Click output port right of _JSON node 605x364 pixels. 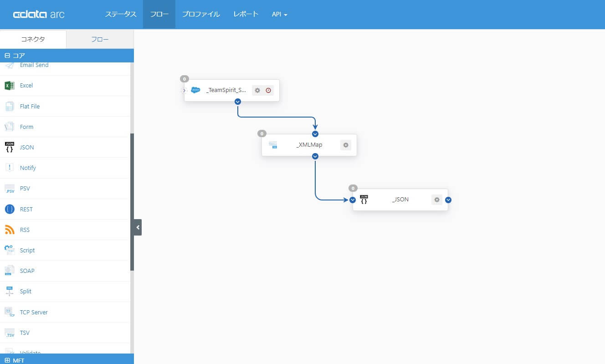(448, 200)
